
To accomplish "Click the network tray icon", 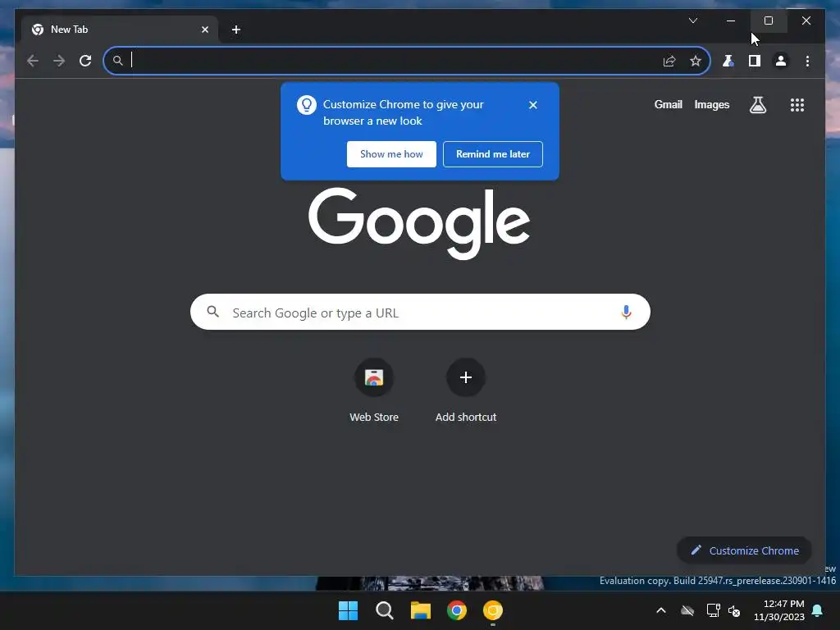I will (713, 610).
